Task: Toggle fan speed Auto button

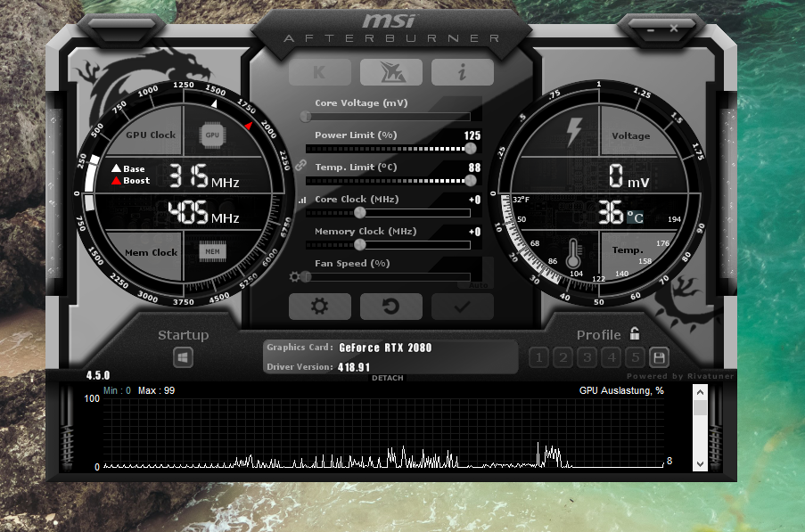Action: click(x=479, y=285)
